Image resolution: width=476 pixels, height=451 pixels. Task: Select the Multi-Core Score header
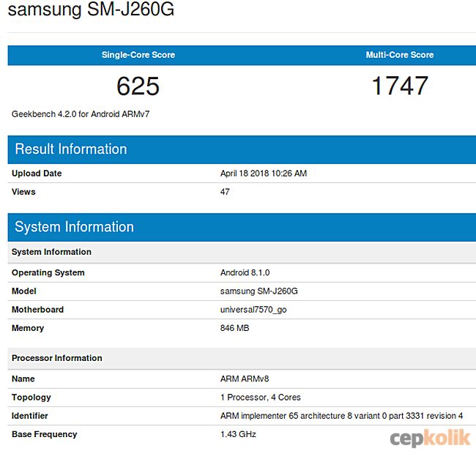click(x=399, y=55)
